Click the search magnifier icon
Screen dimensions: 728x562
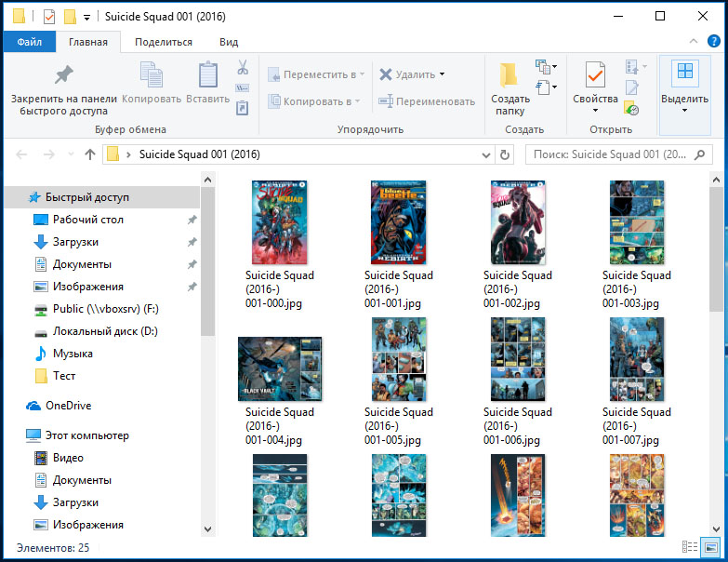[699, 154]
